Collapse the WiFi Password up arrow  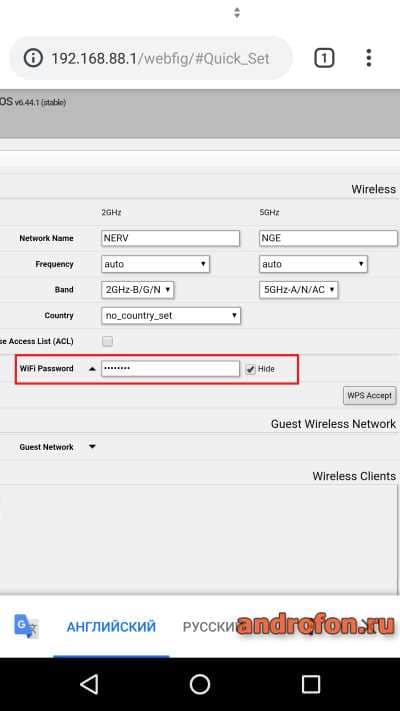click(92, 369)
